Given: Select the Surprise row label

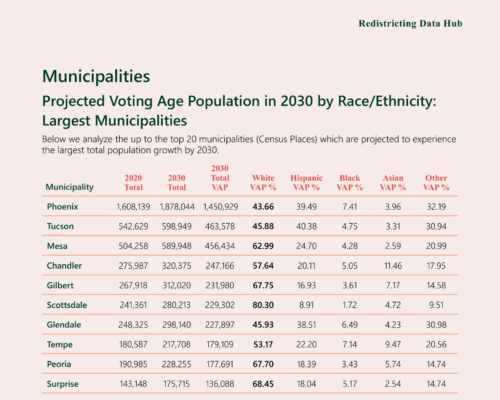Looking at the screenshot, I should point(63,384).
